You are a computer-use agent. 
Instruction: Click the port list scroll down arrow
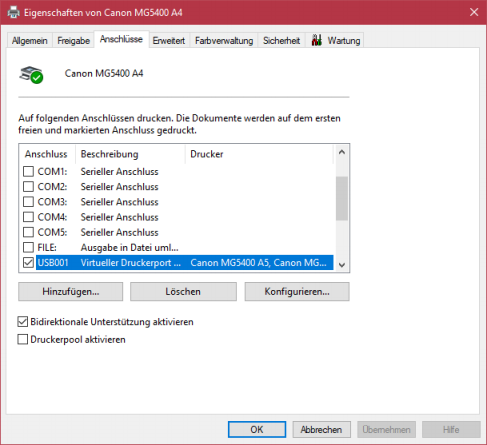tap(342, 265)
